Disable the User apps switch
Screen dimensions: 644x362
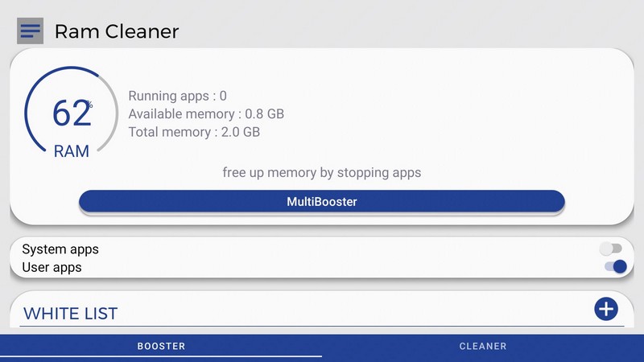click(x=615, y=267)
